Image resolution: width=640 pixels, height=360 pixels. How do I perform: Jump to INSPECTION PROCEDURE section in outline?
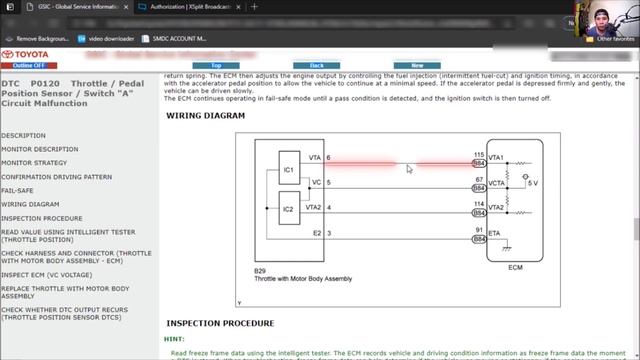pyautogui.click(x=42, y=219)
